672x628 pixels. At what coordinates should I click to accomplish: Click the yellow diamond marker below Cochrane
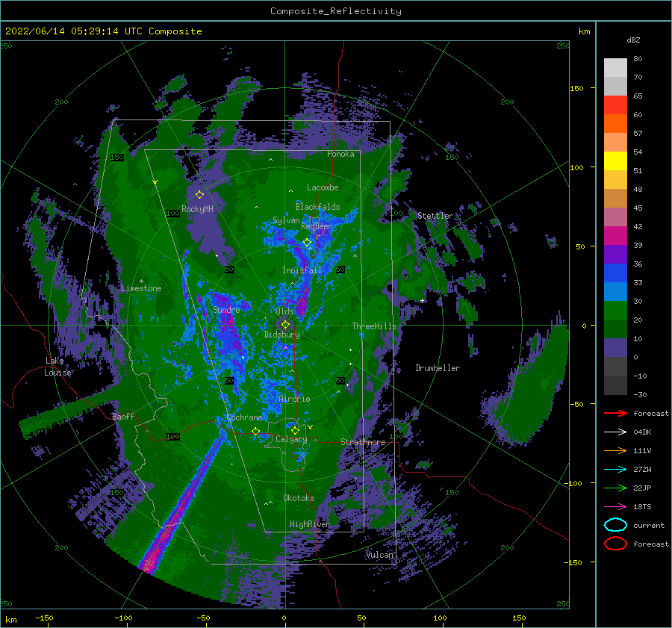tap(255, 431)
